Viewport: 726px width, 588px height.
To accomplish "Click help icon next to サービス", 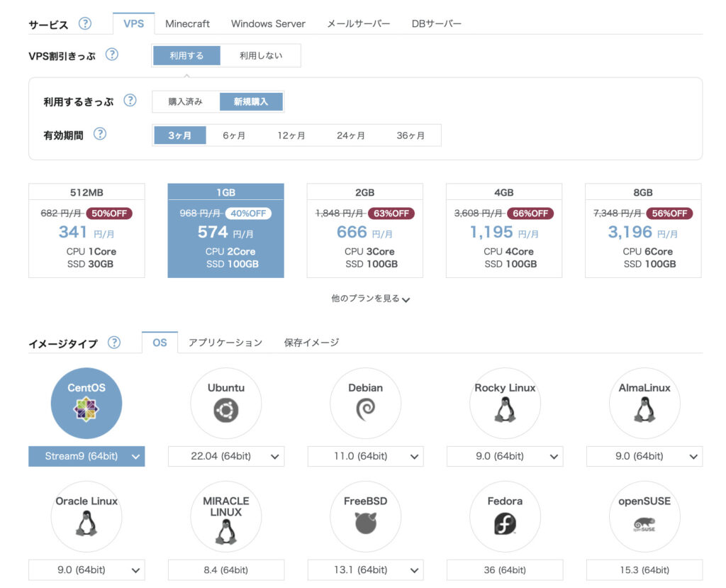I will (x=85, y=23).
